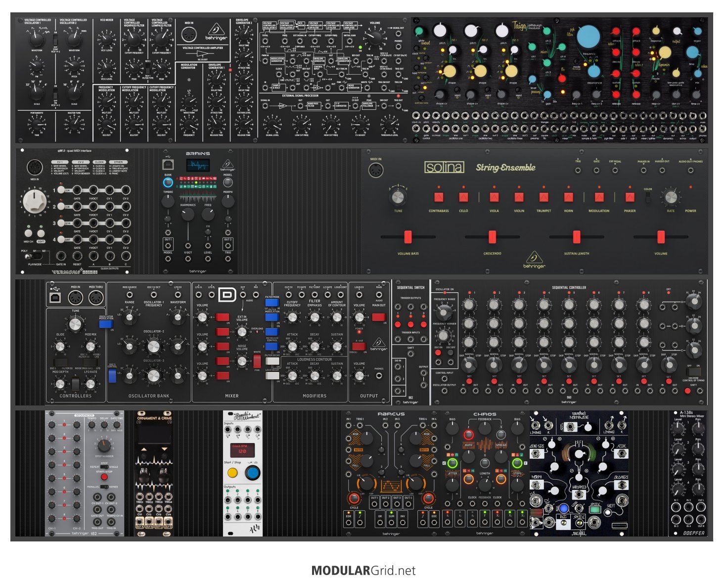Click the MORPH knob on Brains
The image size is (728, 581).
tap(227, 201)
